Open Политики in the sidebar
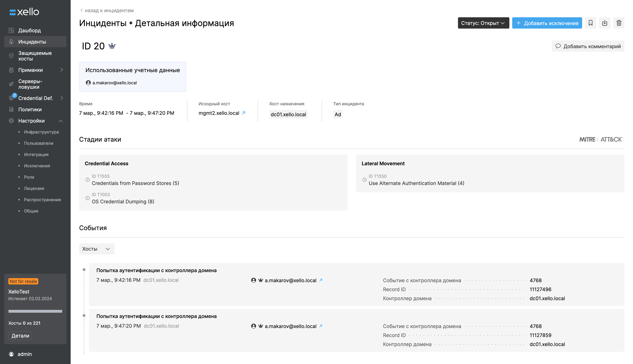633x364 pixels. point(30,110)
